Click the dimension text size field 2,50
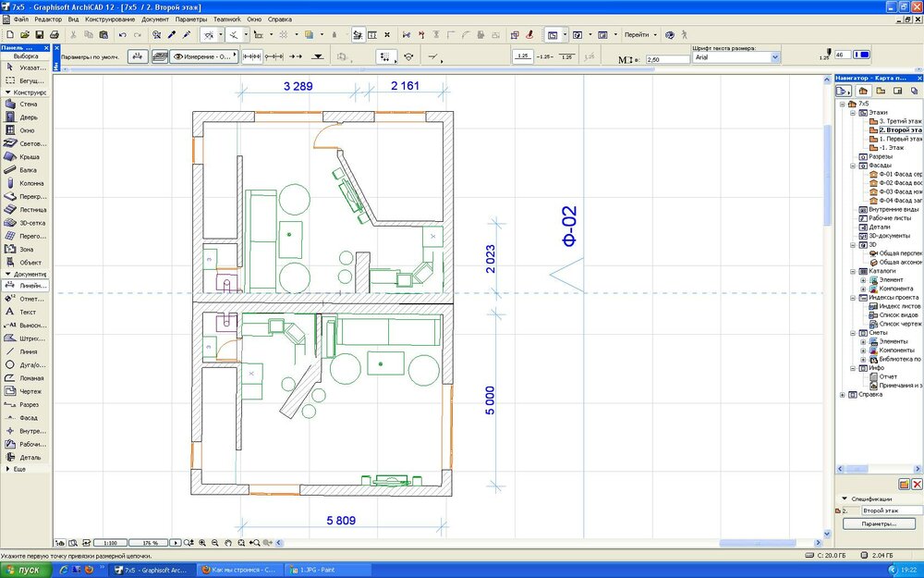924x578 pixels. [664, 58]
